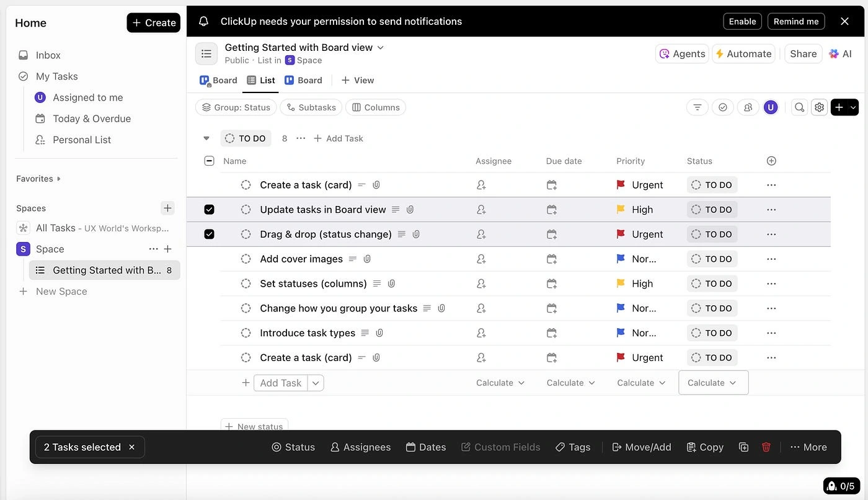Image resolution: width=868 pixels, height=500 pixels.
Task: Click assignee icon for Set statuses (columns)
Action: pos(481,283)
